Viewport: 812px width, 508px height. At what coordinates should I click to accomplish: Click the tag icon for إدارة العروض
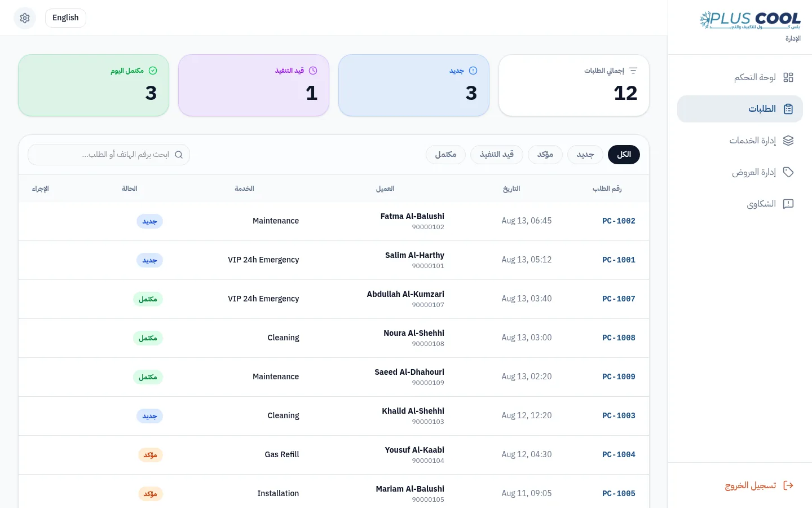(x=788, y=172)
